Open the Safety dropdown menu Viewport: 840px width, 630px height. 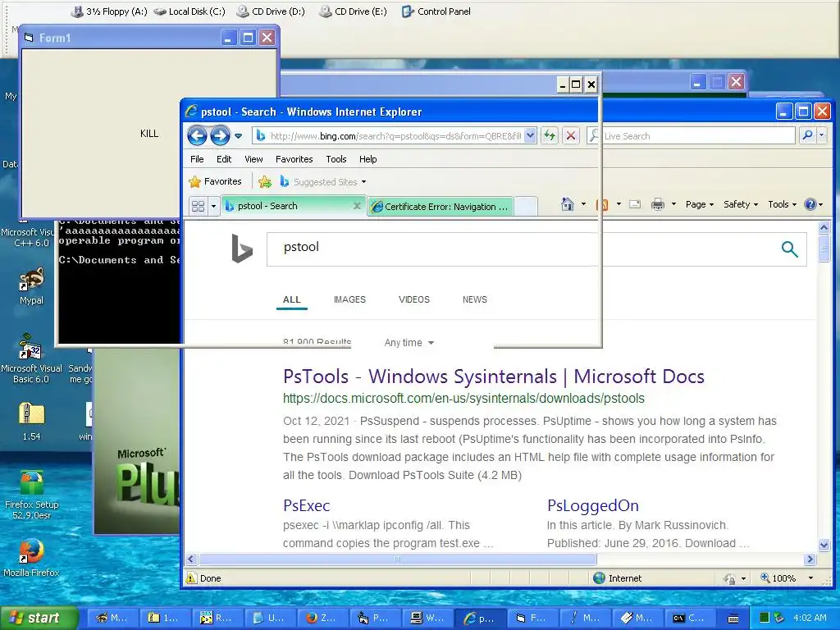[741, 204]
